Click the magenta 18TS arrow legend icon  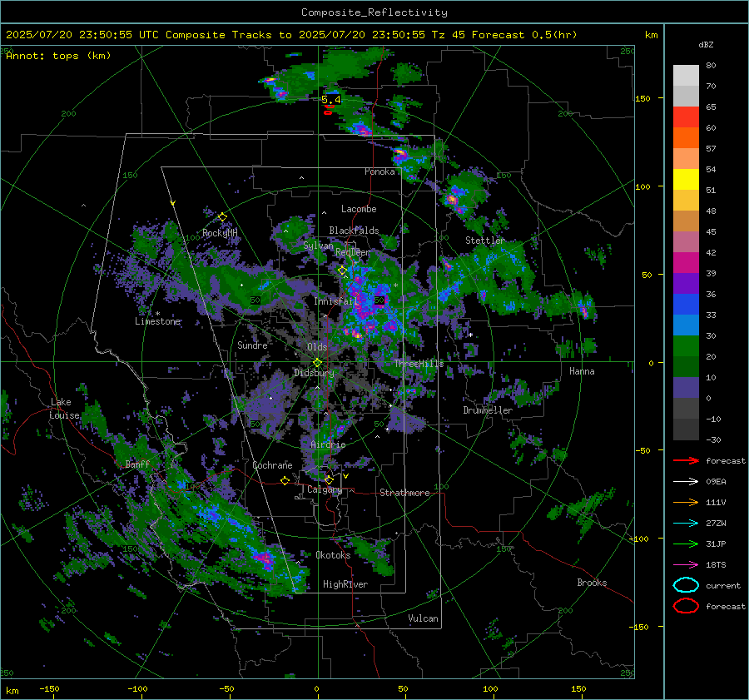686,565
